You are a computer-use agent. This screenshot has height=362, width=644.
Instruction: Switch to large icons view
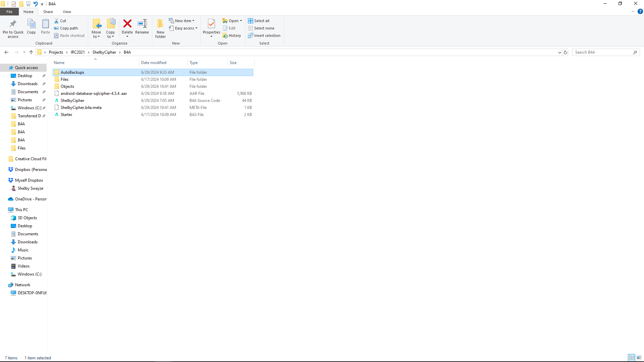639,358
